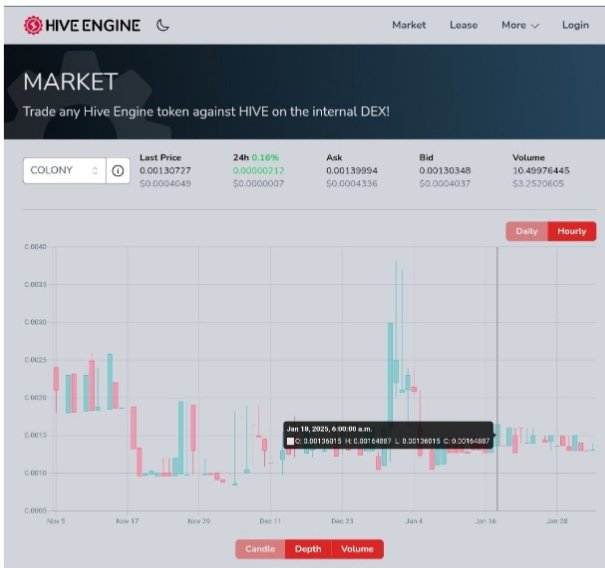Image resolution: width=605 pixels, height=568 pixels.
Task: Switch chart to Hourly
Action: tap(571, 231)
